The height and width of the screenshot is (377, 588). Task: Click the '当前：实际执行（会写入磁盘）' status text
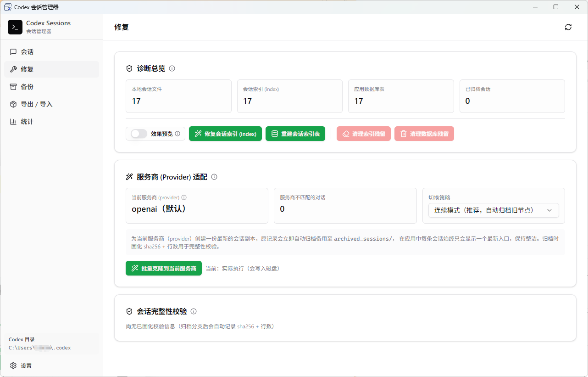click(x=243, y=268)
